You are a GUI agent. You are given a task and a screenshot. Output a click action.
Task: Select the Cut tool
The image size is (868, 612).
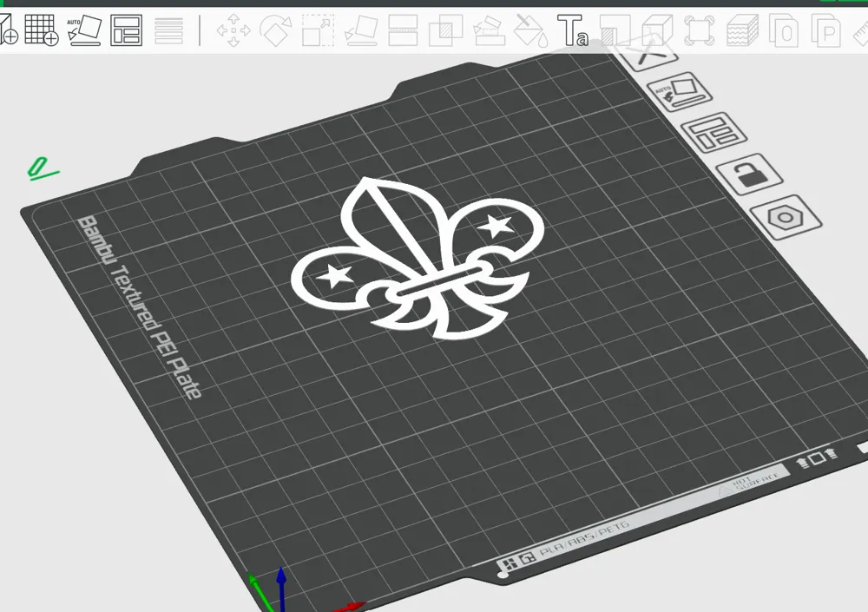pyautogui.click(x=403, y=30)
